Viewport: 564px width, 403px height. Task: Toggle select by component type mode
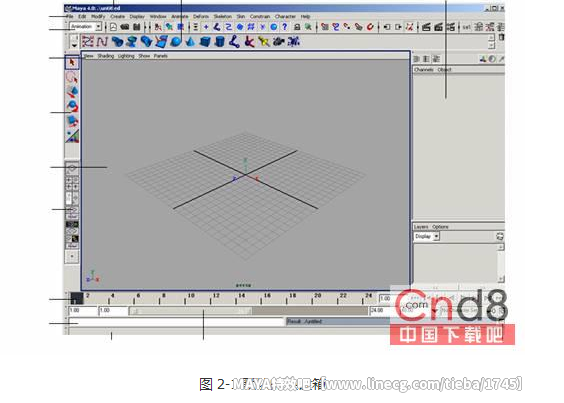tap(181, 27)
